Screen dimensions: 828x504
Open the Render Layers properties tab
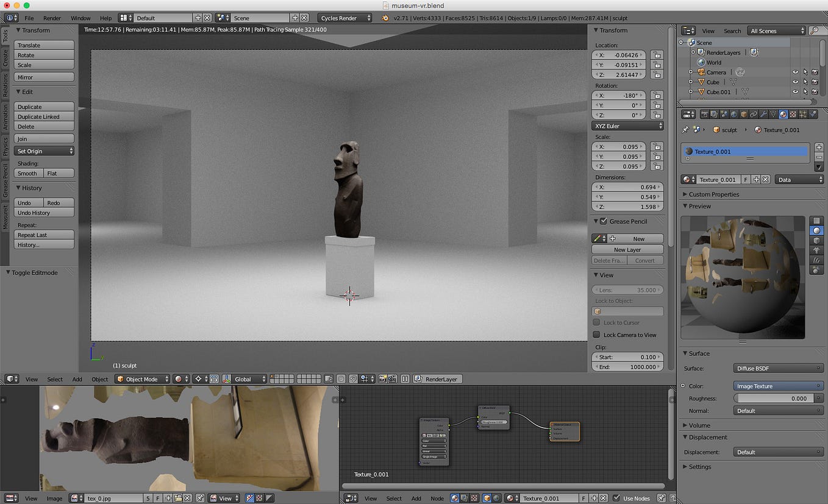(715, 114)
